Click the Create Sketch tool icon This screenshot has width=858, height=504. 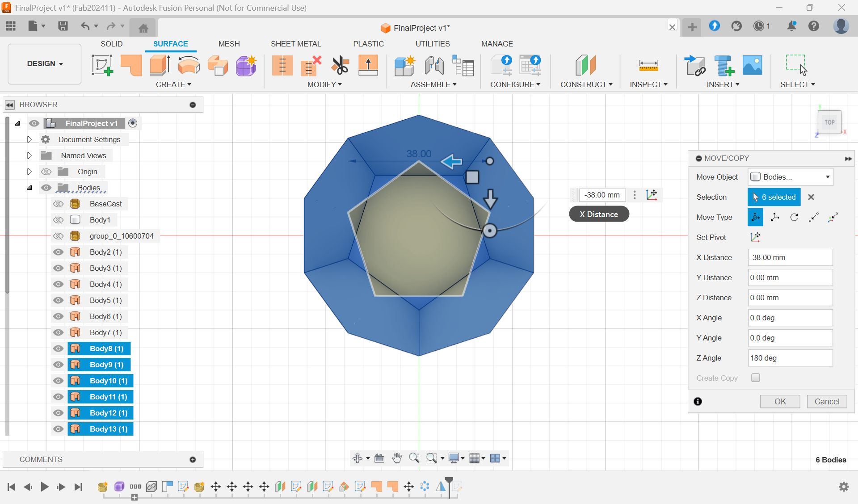pos(102,65)
